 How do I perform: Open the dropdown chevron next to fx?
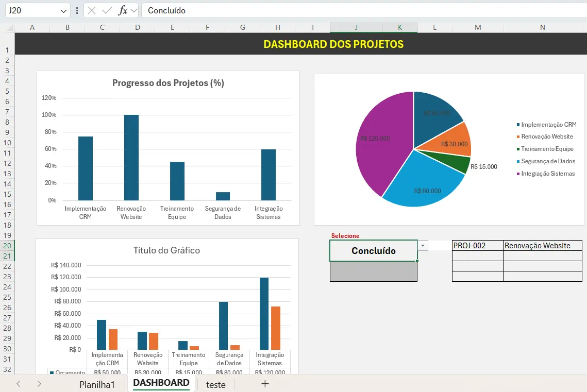(134, 11)
